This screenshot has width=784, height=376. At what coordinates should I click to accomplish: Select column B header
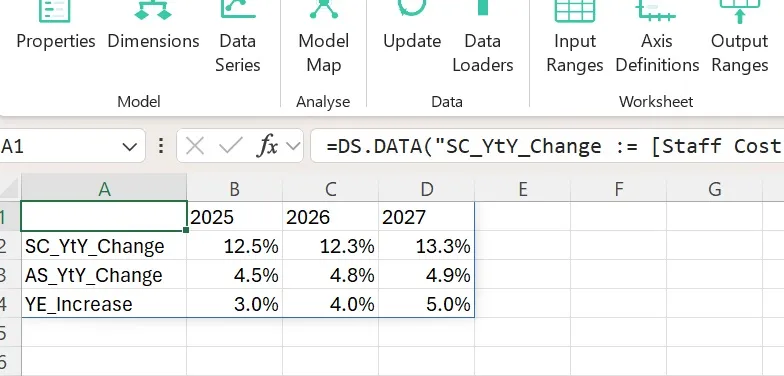point(234,188)
